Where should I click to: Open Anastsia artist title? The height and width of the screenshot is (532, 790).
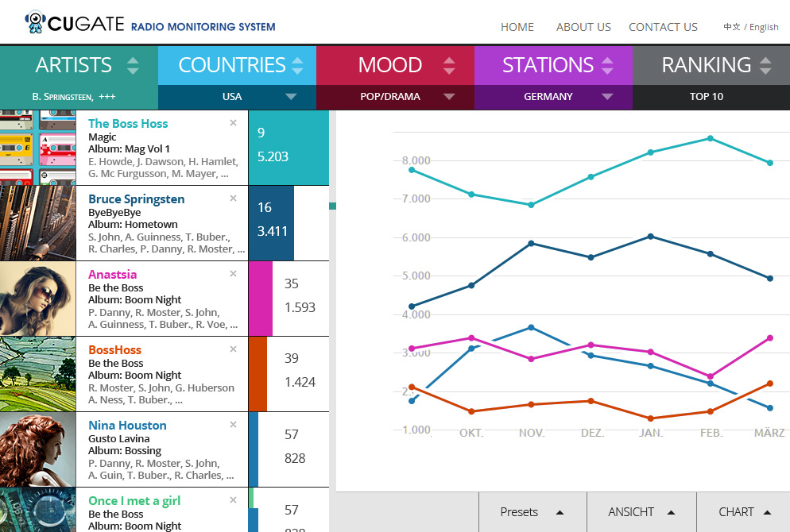pos(112,274)
